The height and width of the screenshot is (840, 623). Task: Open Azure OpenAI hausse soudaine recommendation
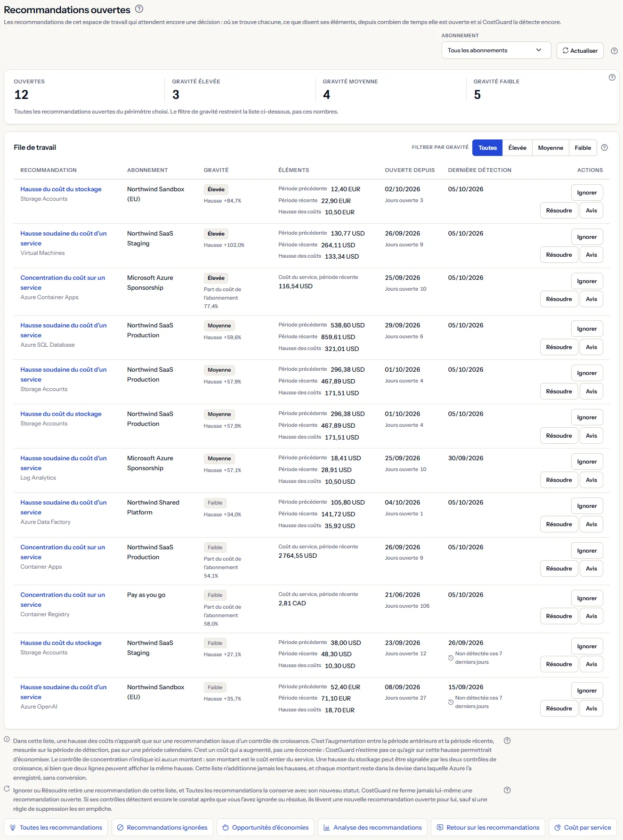coord(64,692)
